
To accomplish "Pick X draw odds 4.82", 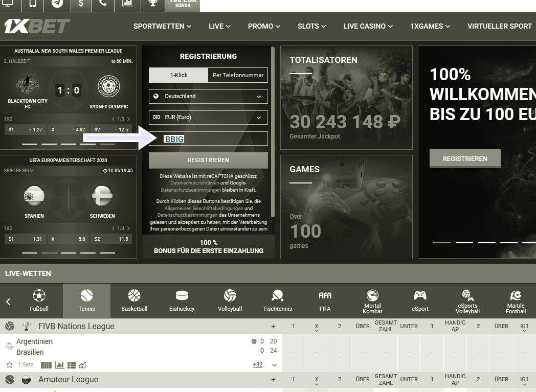I will coord(68,130).
